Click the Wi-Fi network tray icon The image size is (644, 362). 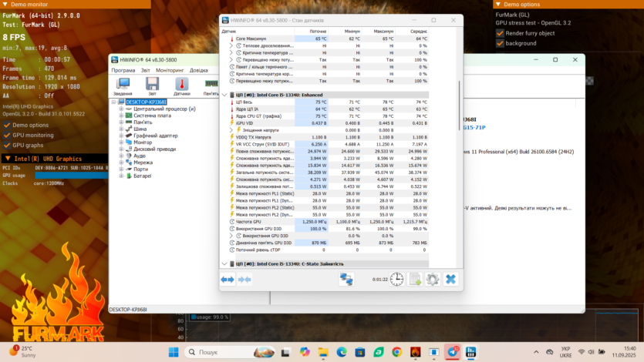[582, 352]
